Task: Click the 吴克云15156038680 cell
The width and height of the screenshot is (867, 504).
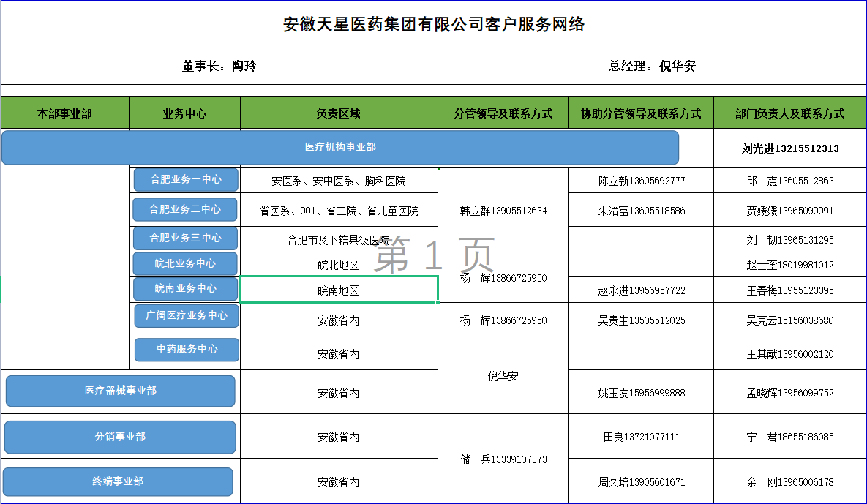Action: point(789,320)
